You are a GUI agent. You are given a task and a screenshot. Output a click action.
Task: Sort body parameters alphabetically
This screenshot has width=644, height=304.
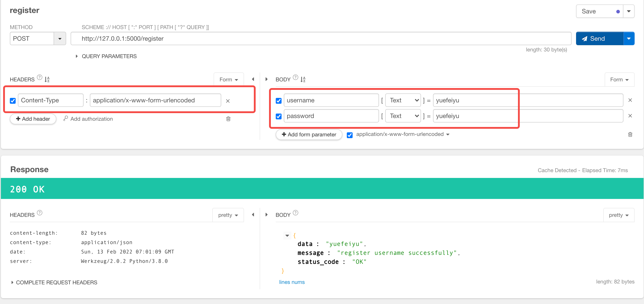coord(303,79)
